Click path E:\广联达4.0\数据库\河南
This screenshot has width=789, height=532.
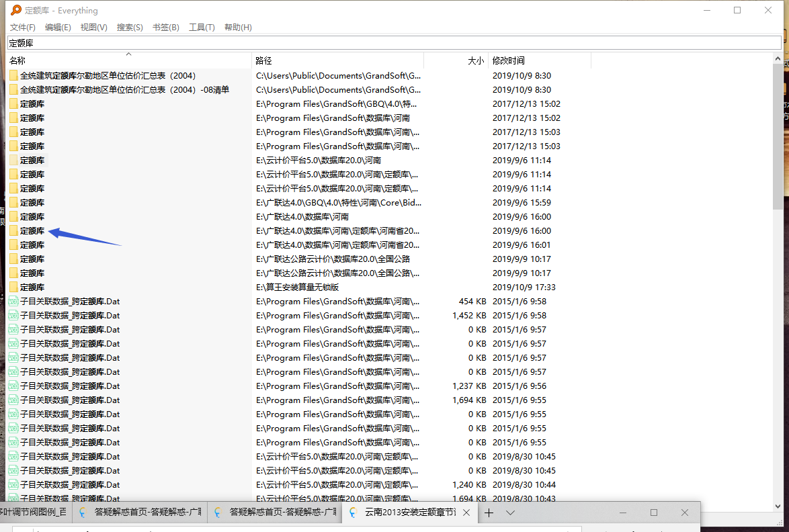(302, 216)
